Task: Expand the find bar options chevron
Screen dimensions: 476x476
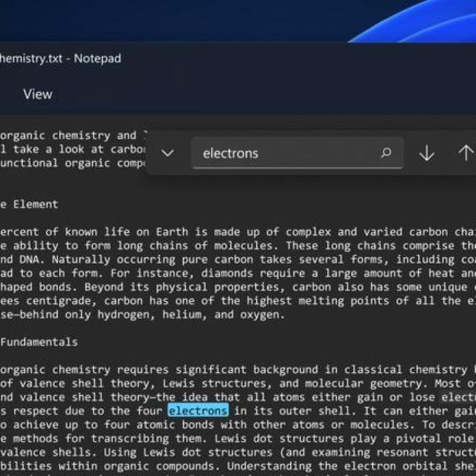Action: tap(168, 153)
